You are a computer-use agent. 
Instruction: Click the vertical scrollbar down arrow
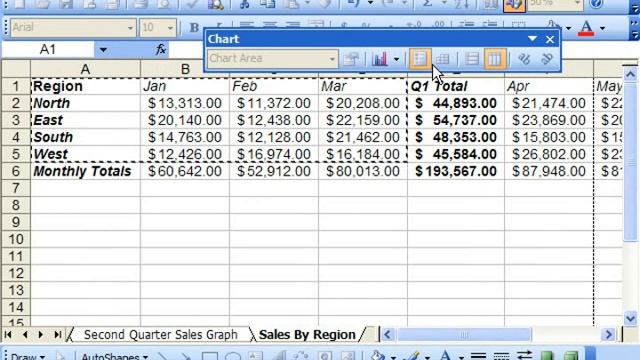(630, 318)
